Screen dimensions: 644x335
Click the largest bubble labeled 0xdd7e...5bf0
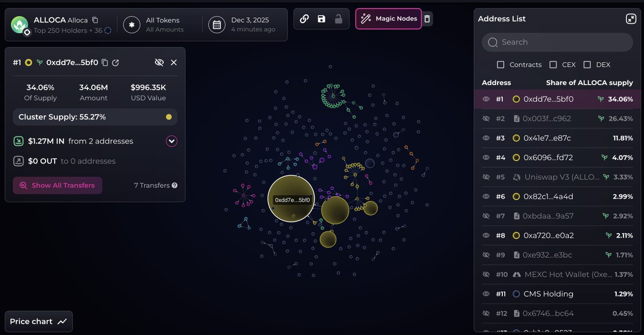tap(291, 198)
